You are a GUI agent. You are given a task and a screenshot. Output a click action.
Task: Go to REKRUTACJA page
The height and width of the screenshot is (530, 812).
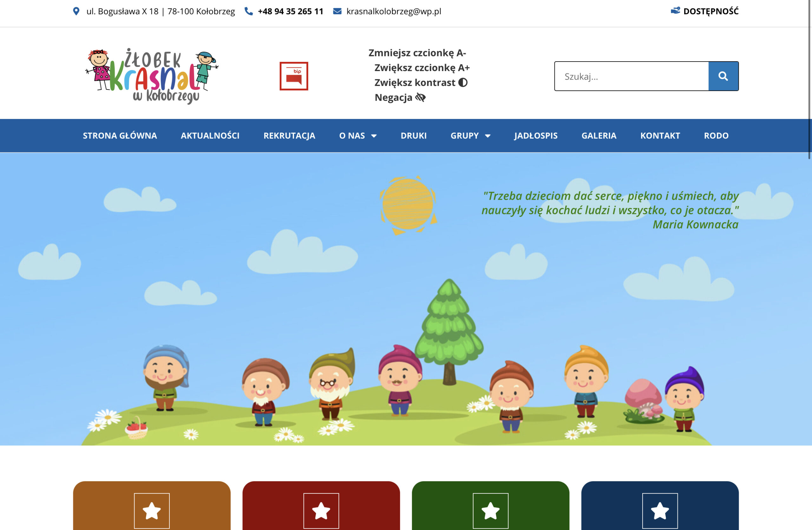tap(289, 136)
